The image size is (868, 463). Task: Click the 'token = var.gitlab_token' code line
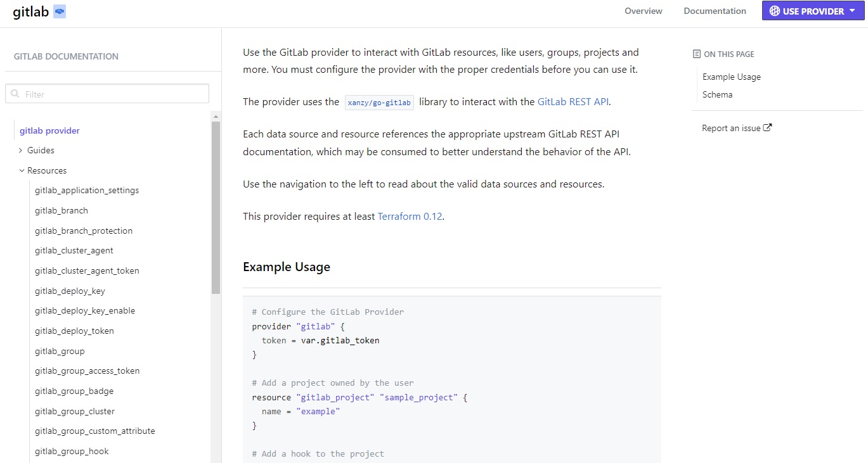pyautogui.click(x=320, y=340)
